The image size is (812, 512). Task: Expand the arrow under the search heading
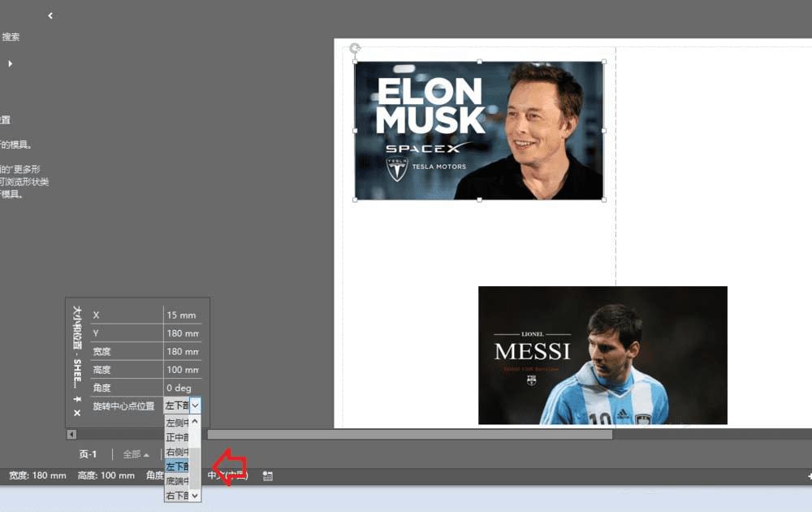(x=10, y=63)
